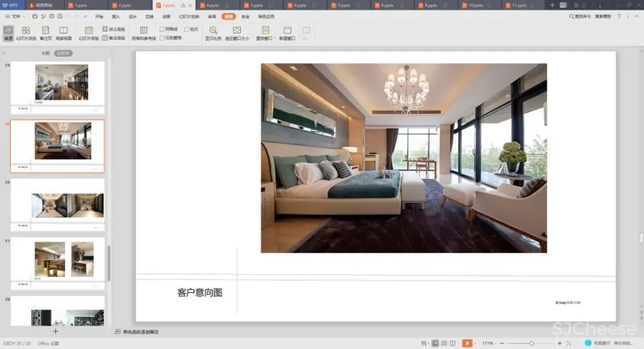Select the 大纲 outline toggle in side panel
Image resolution: width=644 pixels, height=349 pixels.
tap(46, 53)
